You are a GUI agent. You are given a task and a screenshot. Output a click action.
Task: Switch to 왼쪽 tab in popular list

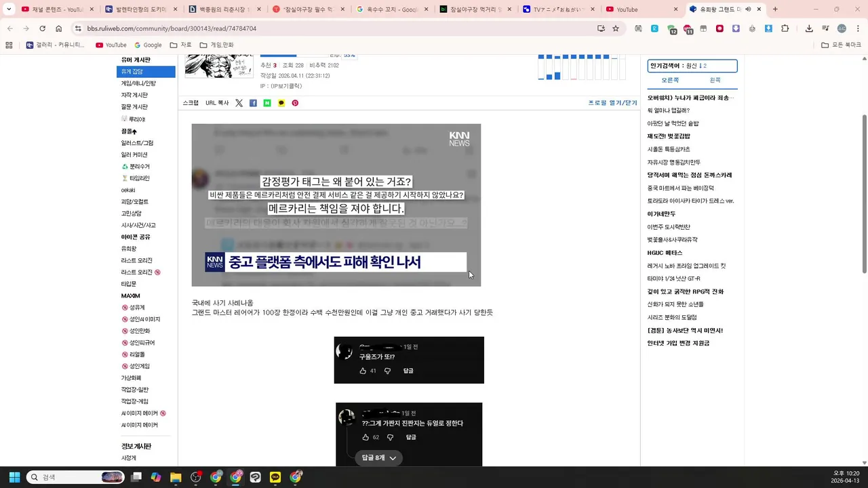(715, 80)
